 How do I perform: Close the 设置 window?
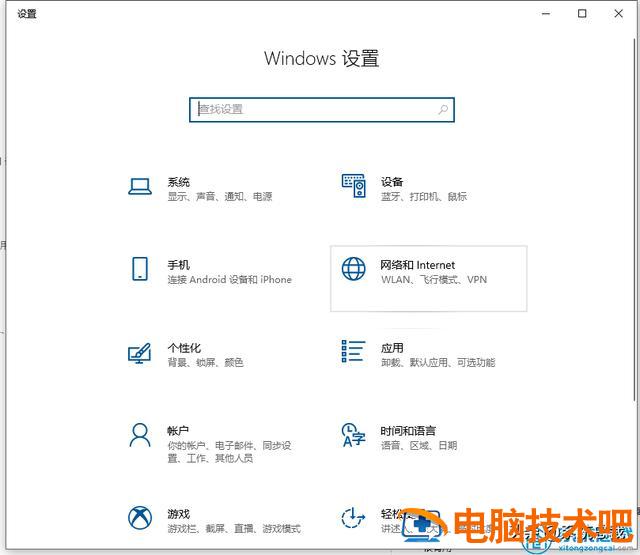pyautogui.click(x=618, y=14)
